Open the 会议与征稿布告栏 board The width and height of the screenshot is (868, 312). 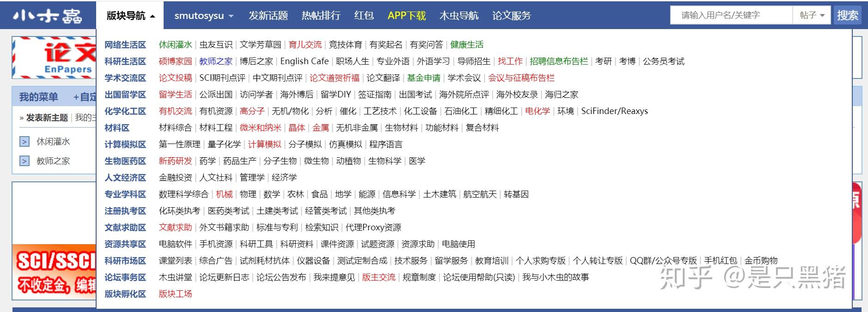[x=521, y=78]
